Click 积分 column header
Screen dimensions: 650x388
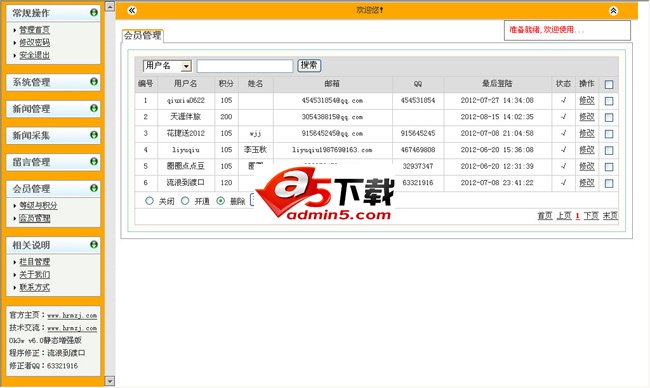point(226,84)
